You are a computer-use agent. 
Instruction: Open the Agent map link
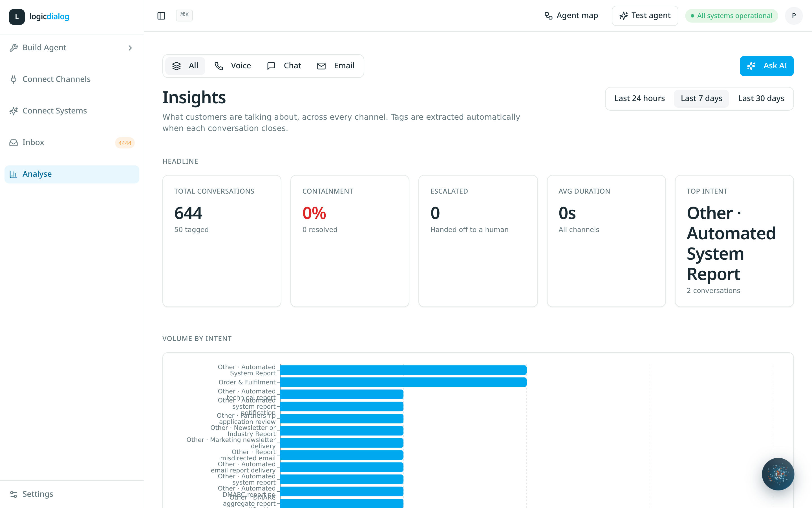(571, 16)
